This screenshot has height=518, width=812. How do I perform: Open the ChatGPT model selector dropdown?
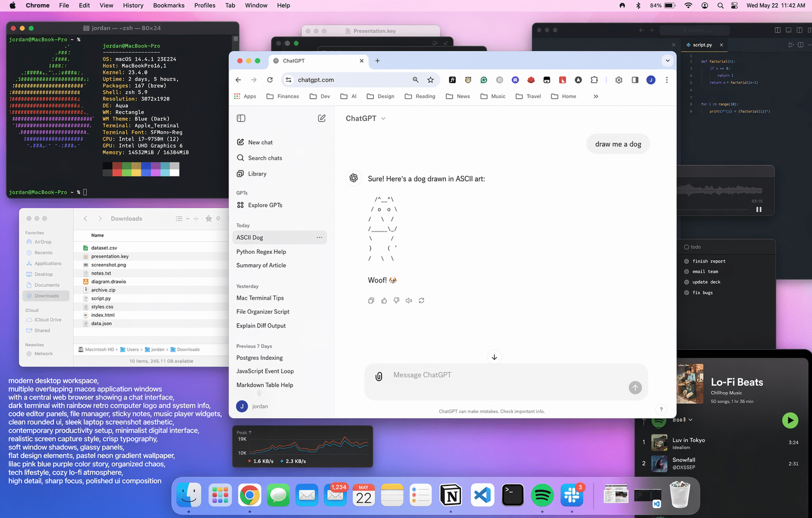[366, 118]
